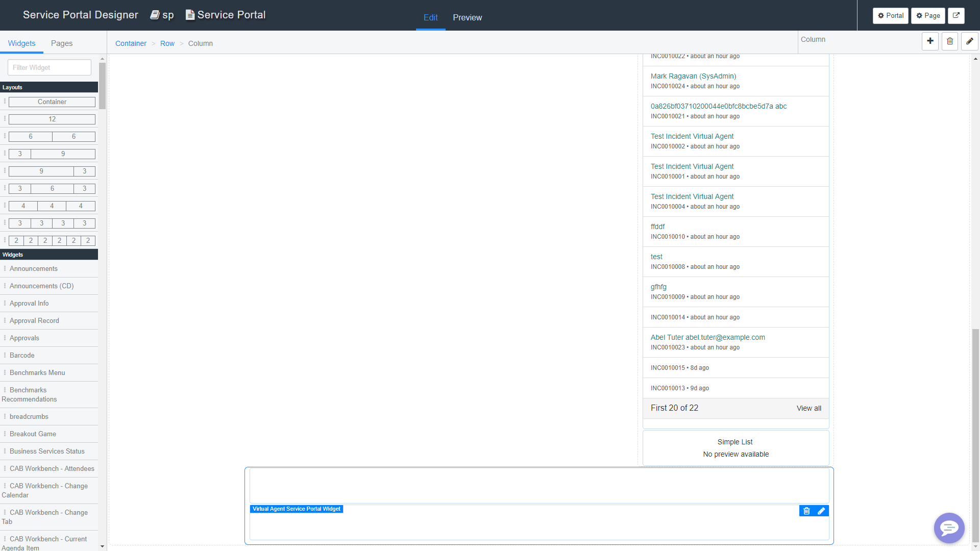Switch to the Pages tab
This screenshot has height=551, width=980.
click(x=61, y=43)
